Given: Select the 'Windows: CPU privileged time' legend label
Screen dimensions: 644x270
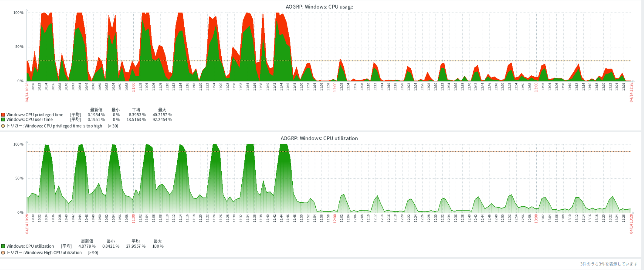Looking at the screenshot, I should [35, 115].
